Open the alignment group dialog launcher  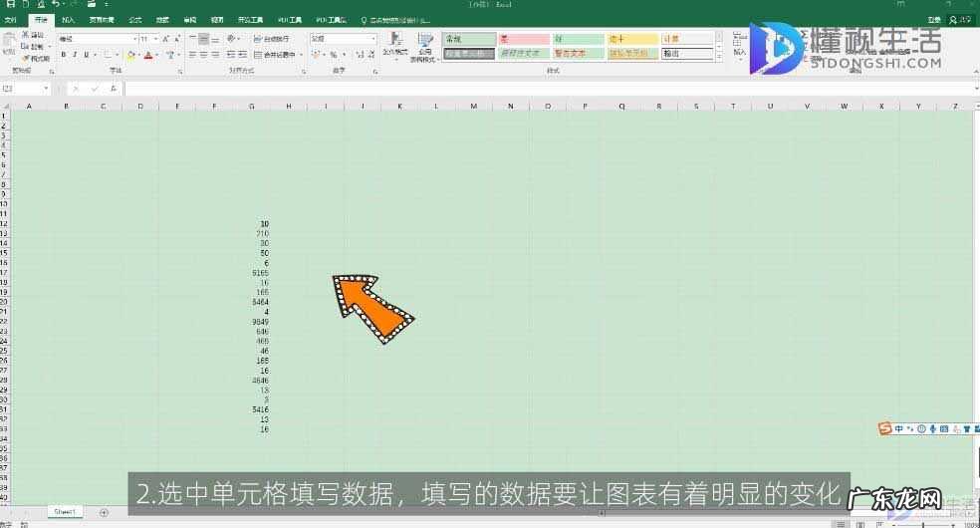coord(304,72)
